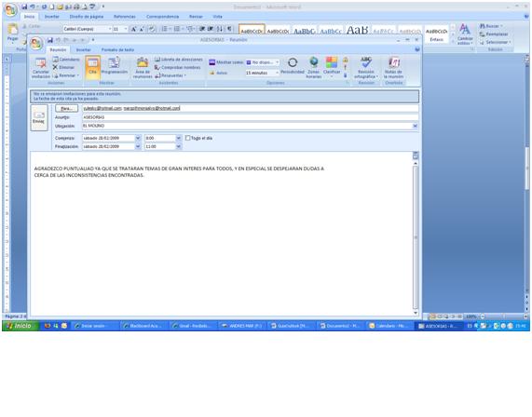The width and height of the screenshot is (532, 417).
Task: Click the Word zoom slider
Action: 503,316
